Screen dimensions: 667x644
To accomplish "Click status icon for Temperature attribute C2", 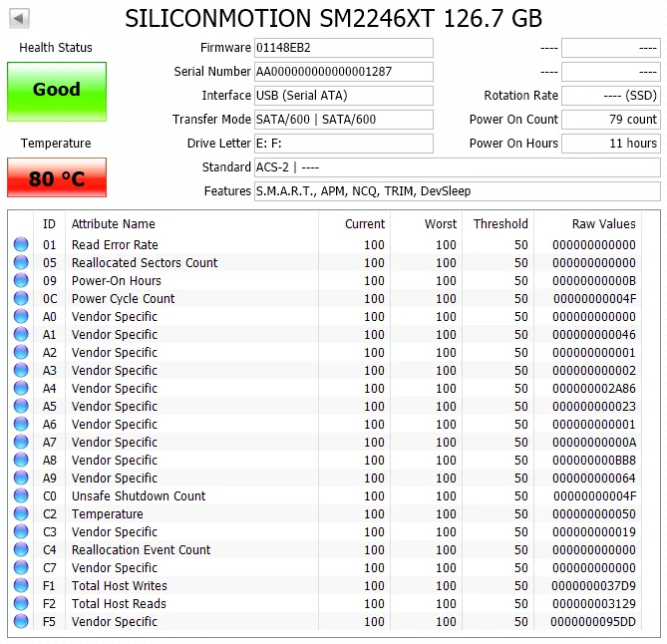I will click(x=21, y=513).
